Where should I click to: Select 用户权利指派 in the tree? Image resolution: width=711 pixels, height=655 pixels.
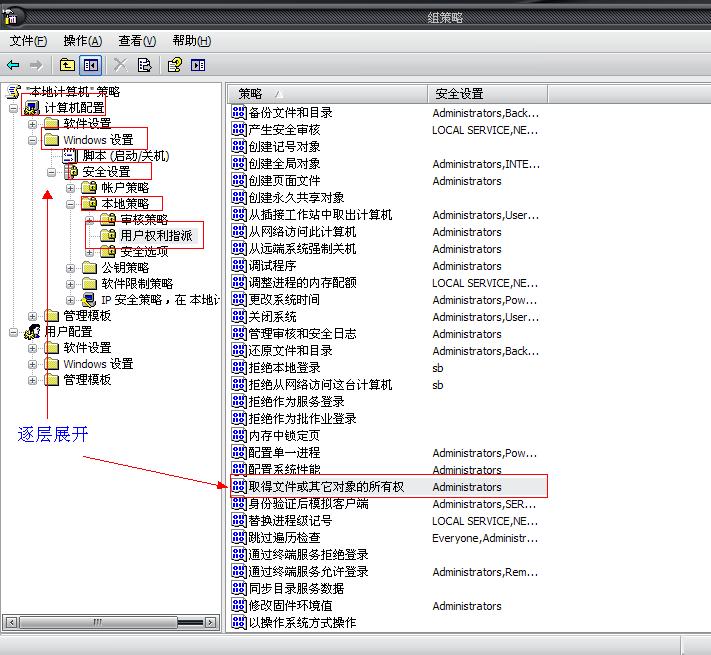(155, 236)
